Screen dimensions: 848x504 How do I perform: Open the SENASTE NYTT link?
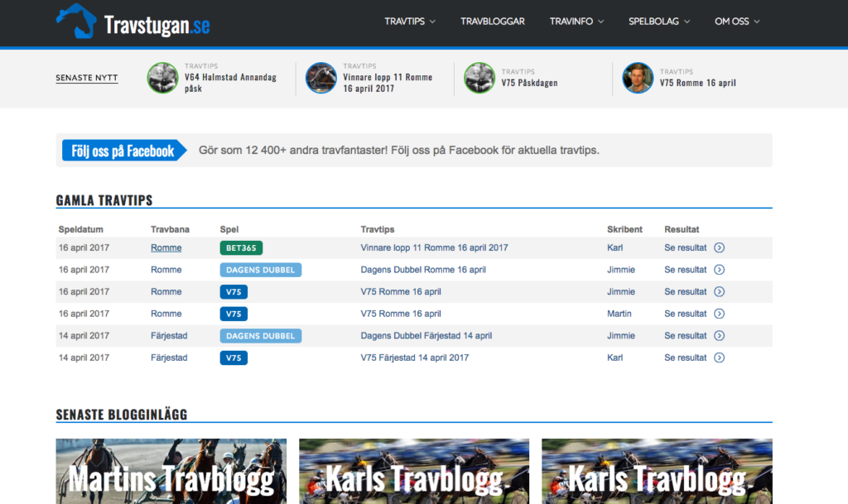(x=87, y=78)
